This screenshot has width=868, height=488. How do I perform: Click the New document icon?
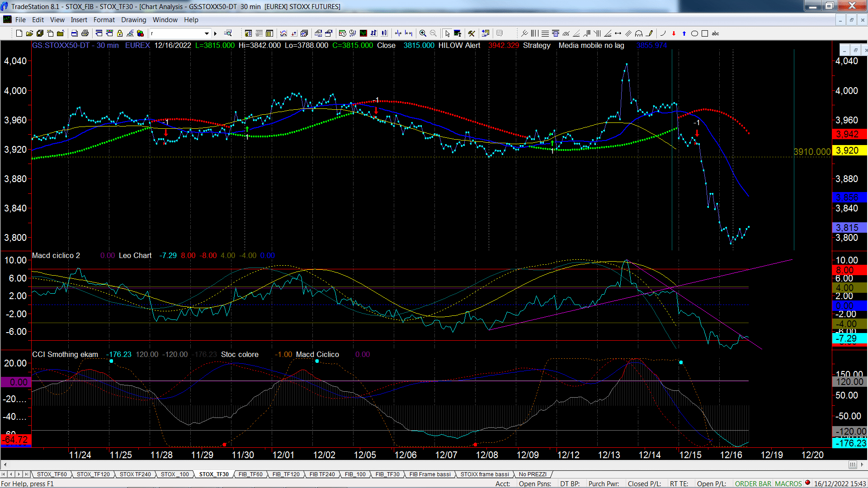[x=19, y=33]
